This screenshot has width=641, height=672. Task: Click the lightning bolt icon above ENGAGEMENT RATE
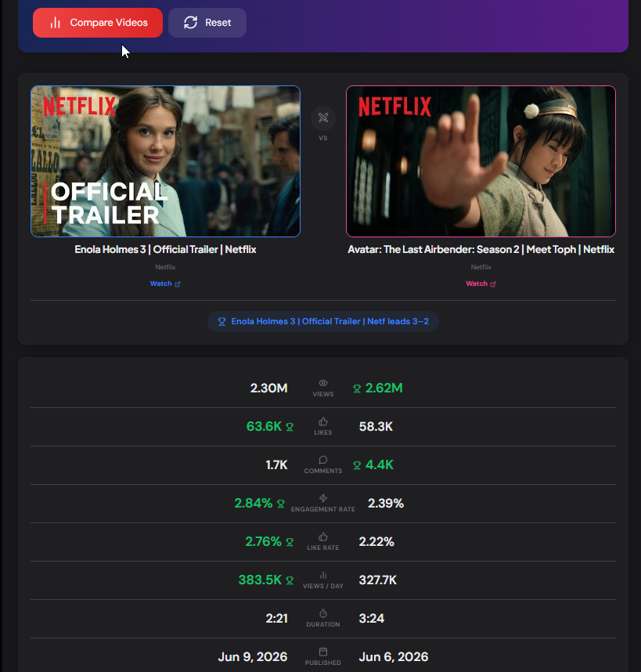323,498
